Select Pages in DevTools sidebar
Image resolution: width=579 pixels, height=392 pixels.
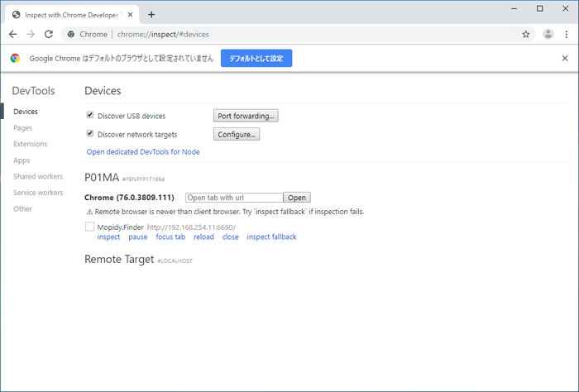point(22,127)
